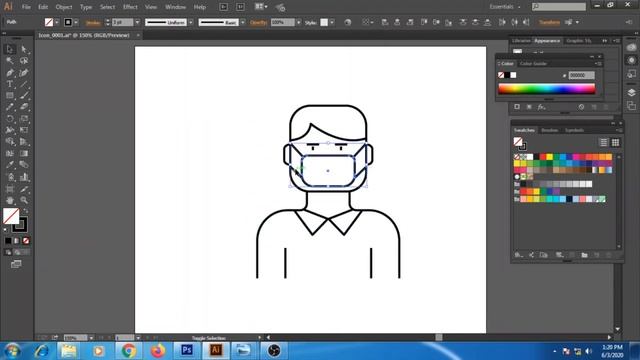This screenshot has height=360, width=640.
Task: Click the hex color value field
Action: coord(581,76)
